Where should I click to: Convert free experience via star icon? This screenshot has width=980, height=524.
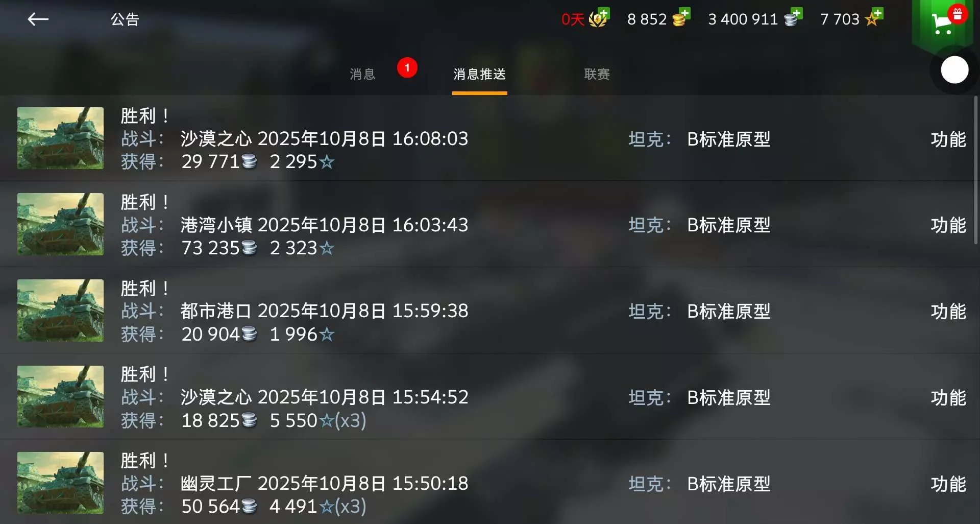[873, 18]
